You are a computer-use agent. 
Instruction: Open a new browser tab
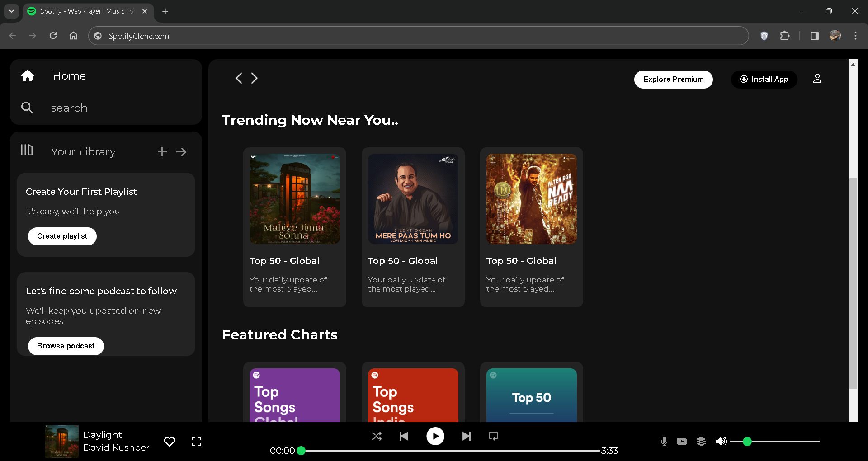165,11
